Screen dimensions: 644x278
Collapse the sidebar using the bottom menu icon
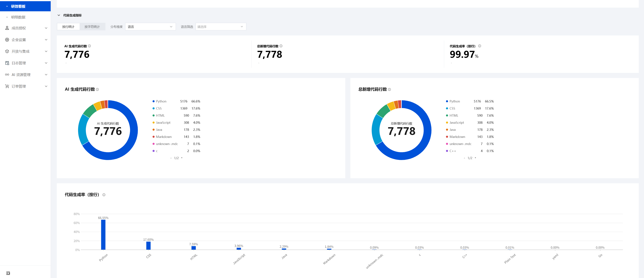tap(8, 273)
